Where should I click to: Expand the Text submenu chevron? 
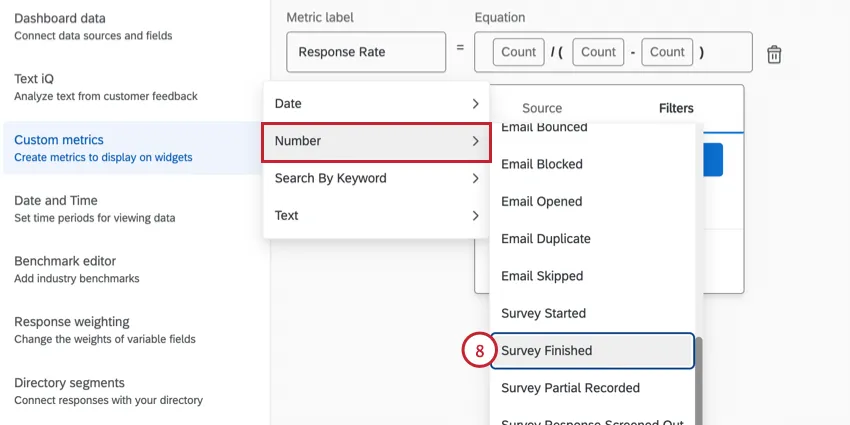pyautogui.click(x=475, y=216)
